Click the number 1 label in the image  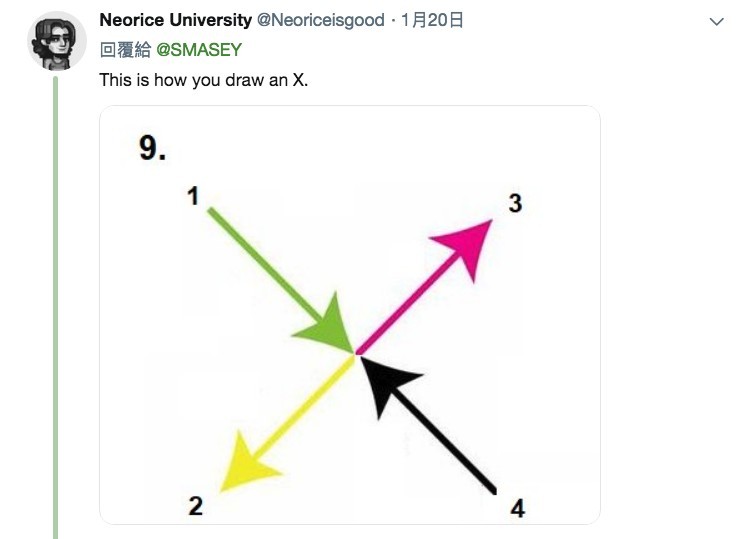pos(193,196)
